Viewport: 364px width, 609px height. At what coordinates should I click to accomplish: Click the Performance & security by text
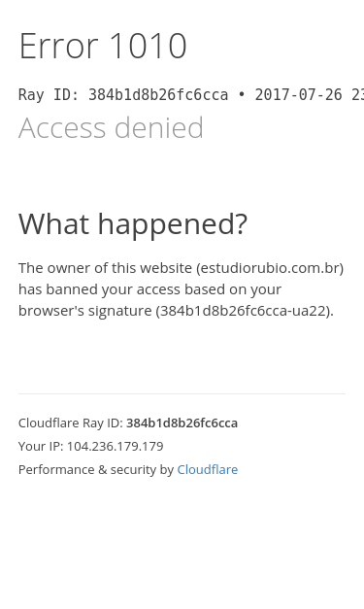[96, 469]
